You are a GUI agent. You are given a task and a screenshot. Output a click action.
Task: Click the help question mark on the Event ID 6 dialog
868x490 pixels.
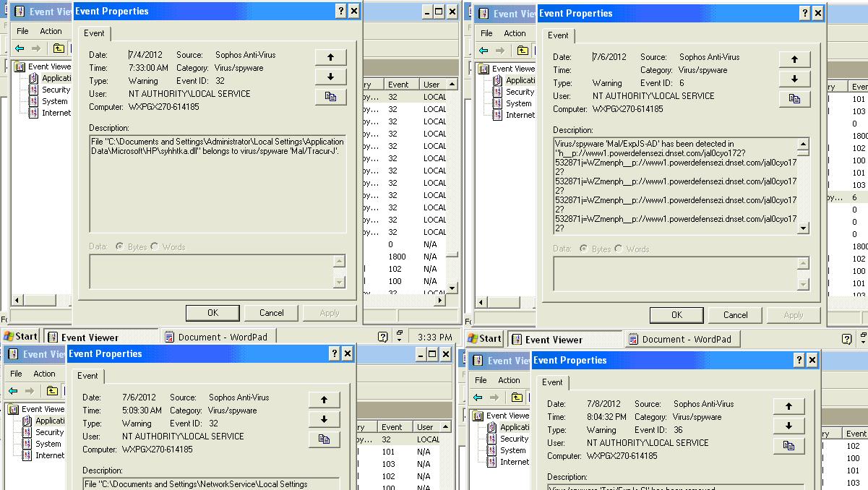pos(805,13)
